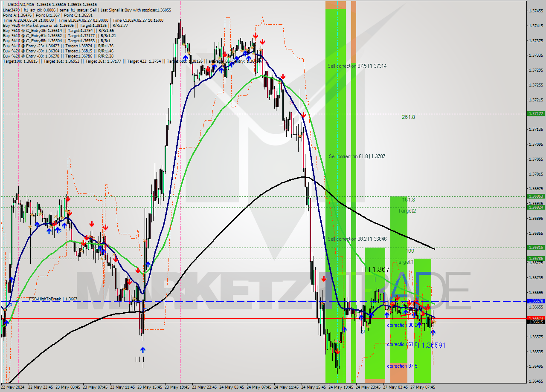The image size is (546, 392).
Task: Click the 1.36455 price scale label
Action: pyautogui.click(x=536, y=381)
